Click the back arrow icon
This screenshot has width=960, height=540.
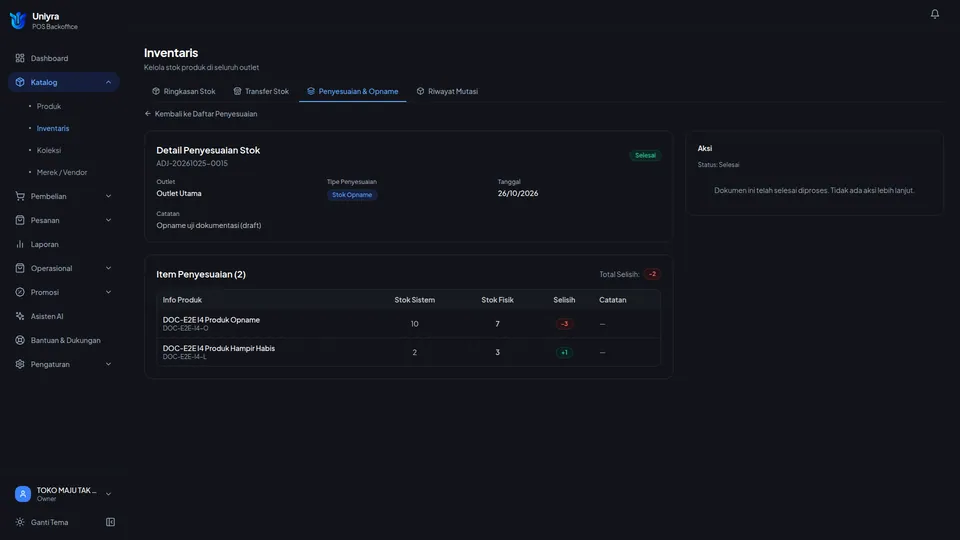point(148,114)
